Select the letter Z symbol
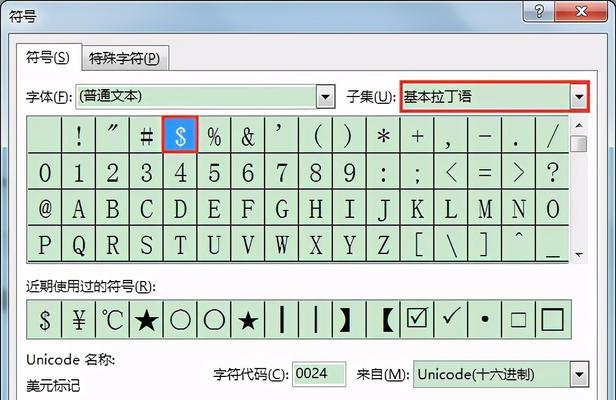This screenshot has height=400, width=616. (x=383, y=244)
